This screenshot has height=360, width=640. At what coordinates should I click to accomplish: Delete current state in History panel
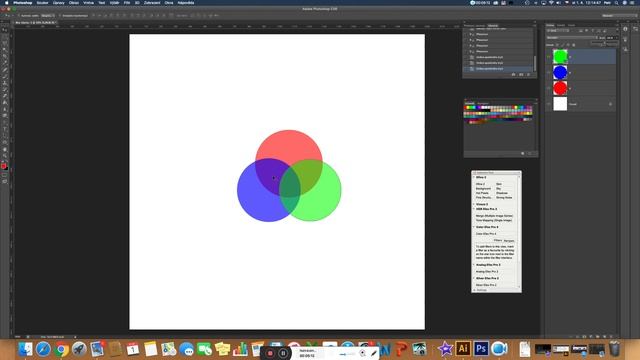tap(528, 75)
